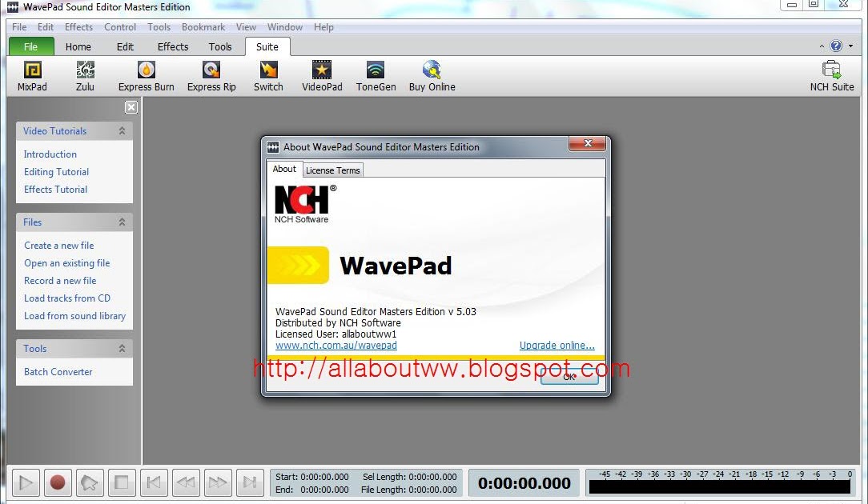Select the About tab in the dialog
Image resolution: width=868 pixels, height=504 pixels.
tap(284, 170)
